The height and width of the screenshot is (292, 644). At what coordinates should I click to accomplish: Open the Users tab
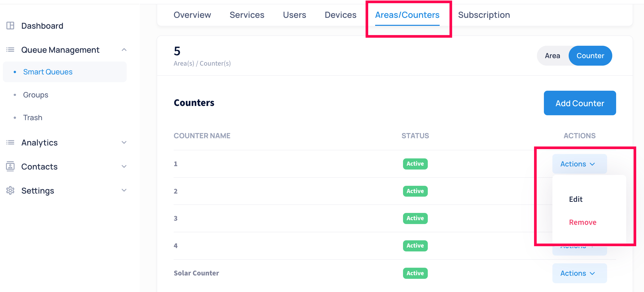click(x=294, y=15)
